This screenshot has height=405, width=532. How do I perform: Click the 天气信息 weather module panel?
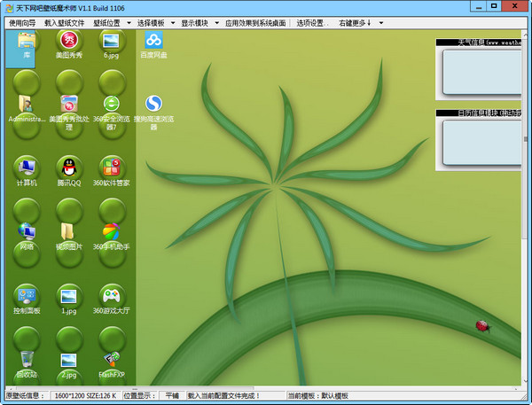pos(482,73)
